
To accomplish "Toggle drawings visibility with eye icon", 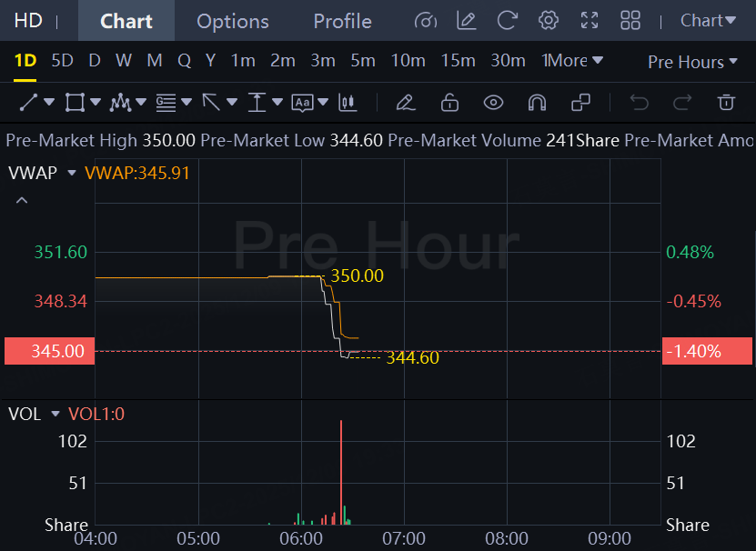I will [x=493, y=102].
